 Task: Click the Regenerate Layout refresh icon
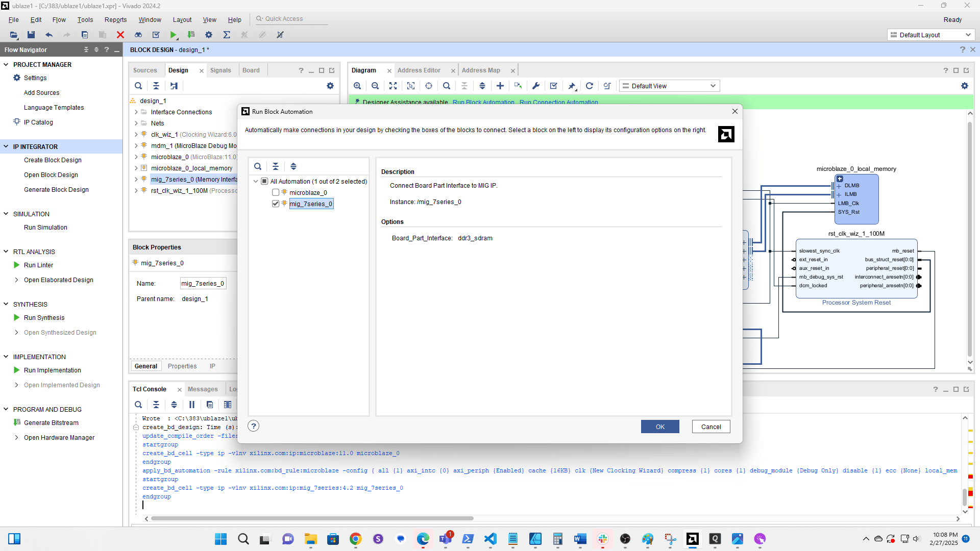[589, 86]
